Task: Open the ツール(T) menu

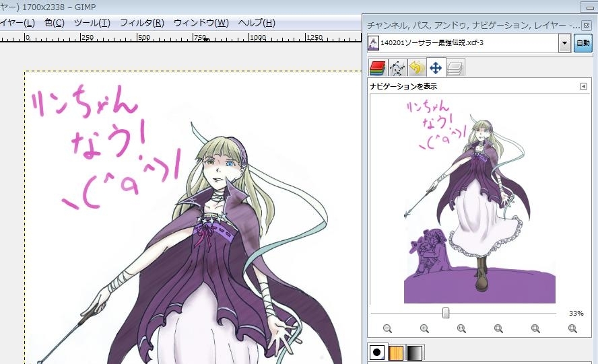Action: click(92, 23)
